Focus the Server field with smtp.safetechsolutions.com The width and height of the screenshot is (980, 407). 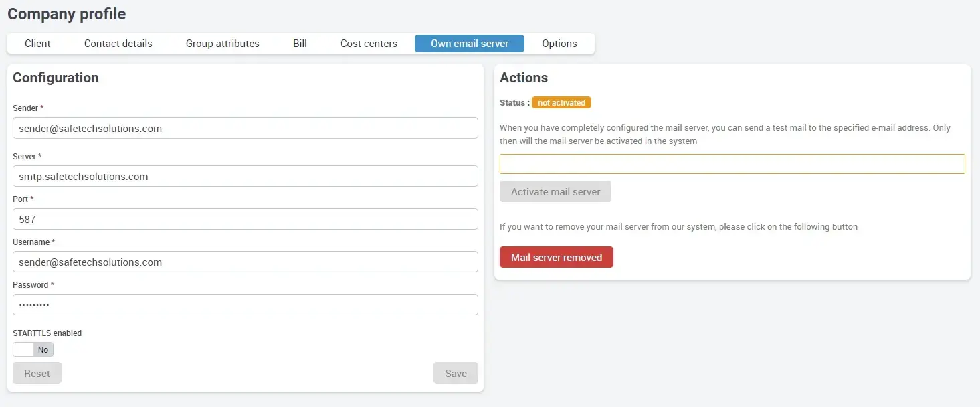tap(245, 176)
